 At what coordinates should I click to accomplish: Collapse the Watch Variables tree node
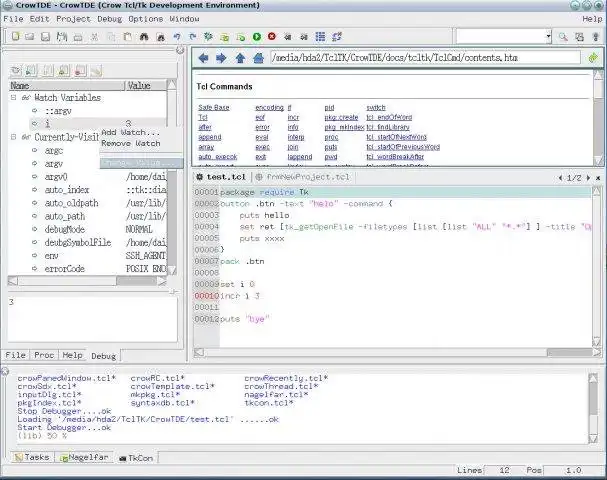point(13,98)
